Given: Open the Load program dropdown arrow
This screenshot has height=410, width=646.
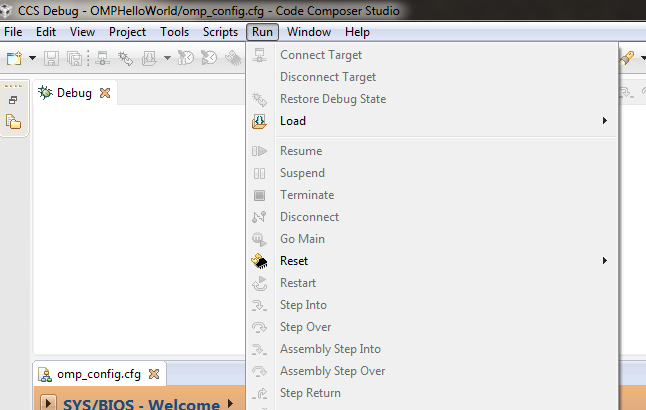Looking at the screenshot, I should [x=167, y=58].
